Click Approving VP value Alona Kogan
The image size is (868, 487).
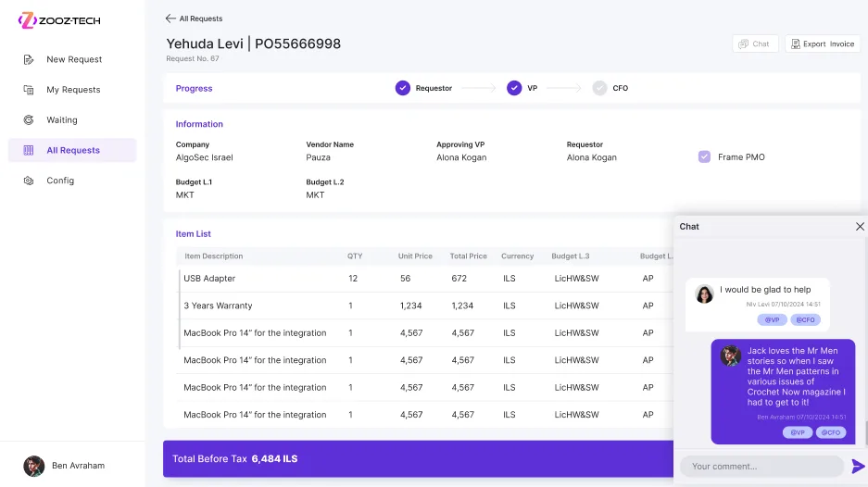(461, 157)
